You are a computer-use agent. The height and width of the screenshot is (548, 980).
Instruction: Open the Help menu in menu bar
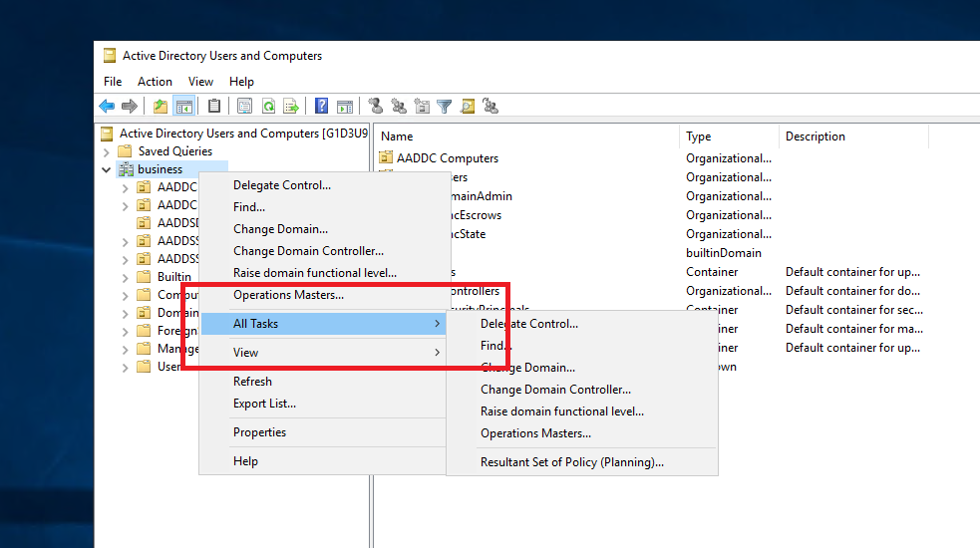(x=242, y=82)
